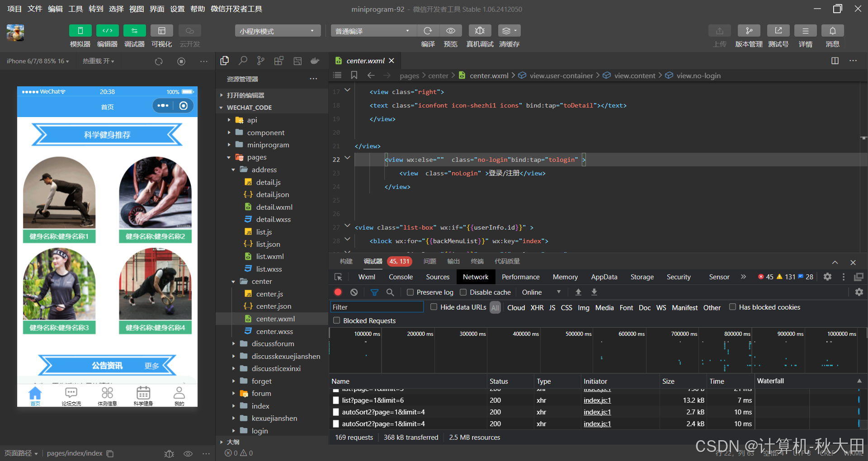The height and width of the screenshot is (461, 868).
Task: Refresh the simulator with reload icon
Action: [159, 61]
